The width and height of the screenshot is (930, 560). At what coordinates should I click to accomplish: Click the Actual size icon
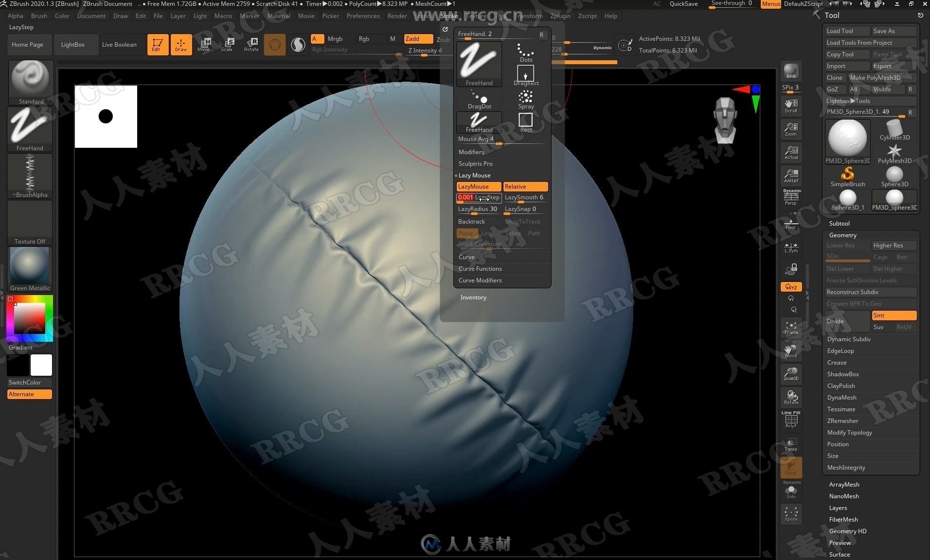791,153
